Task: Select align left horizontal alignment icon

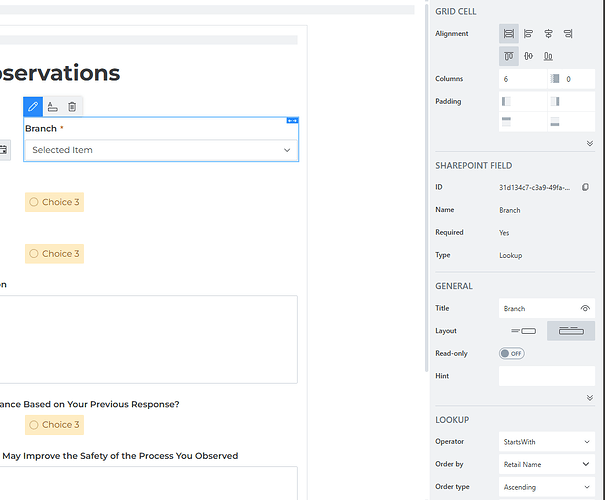Action: (x=529, y=34)
